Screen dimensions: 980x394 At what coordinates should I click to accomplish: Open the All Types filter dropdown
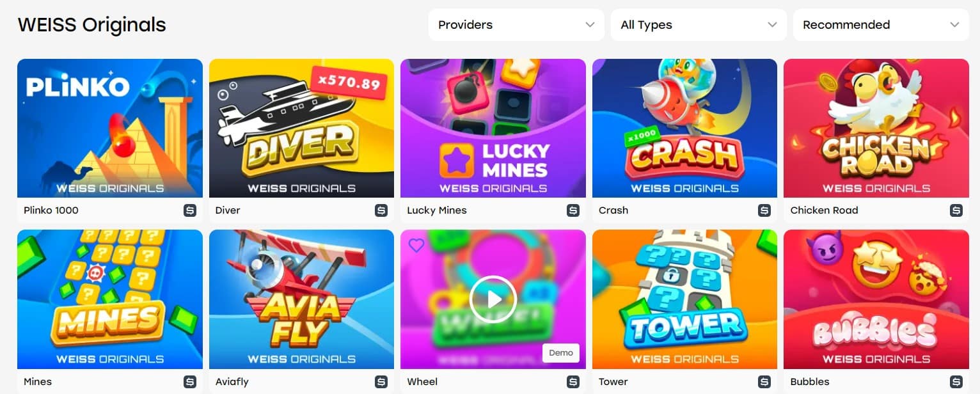699,25
